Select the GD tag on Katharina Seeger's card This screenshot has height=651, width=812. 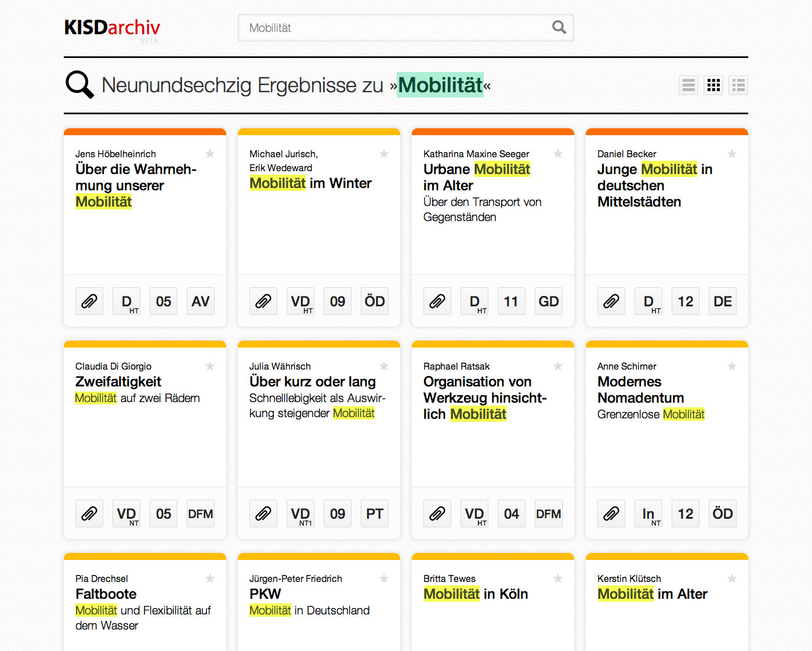549,301
